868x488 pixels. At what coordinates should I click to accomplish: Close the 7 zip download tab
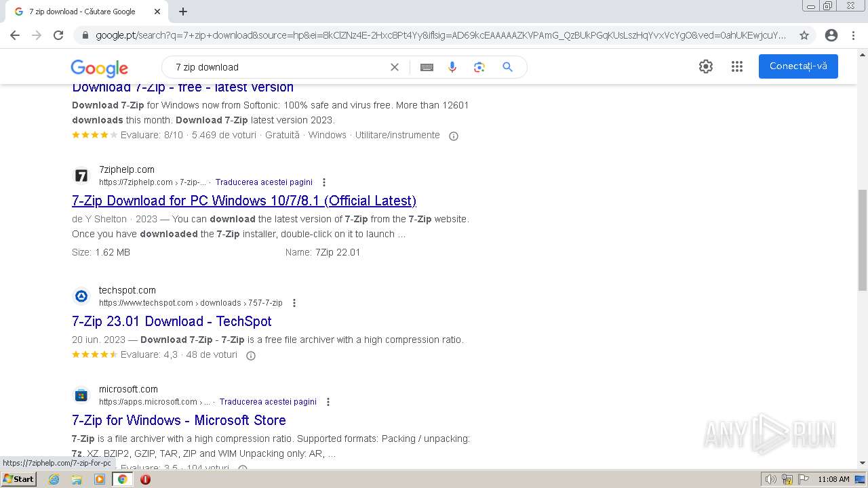157,12
